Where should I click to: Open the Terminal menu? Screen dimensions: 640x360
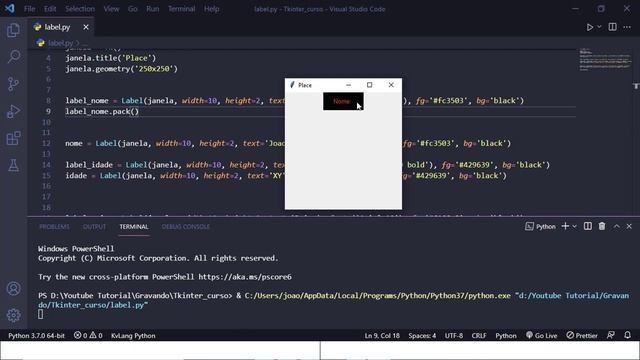182,9
